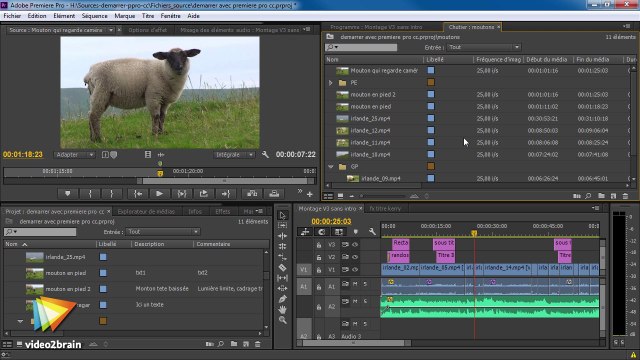
Task: Switch to Effets tab
Action: coord(222,211)
